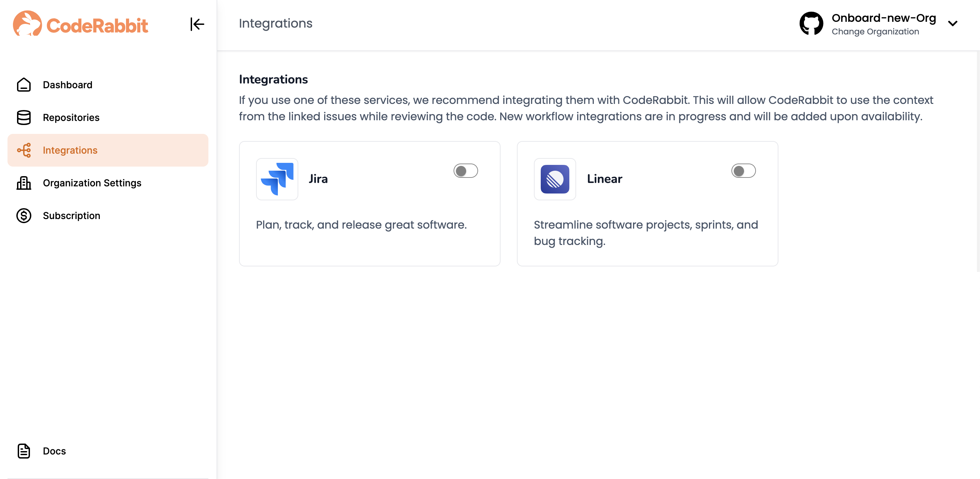980x479 pixels.
Task: Click the Change Organization text
Action: click(875, 32)
